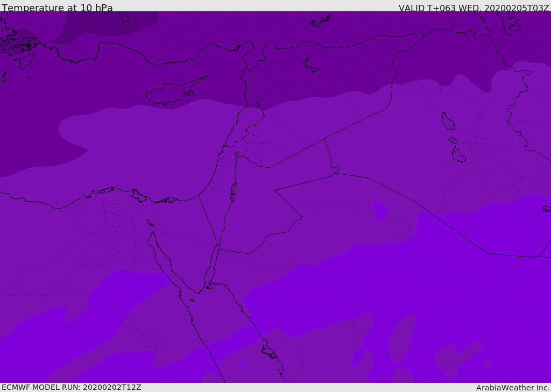Click the Dead Sea outline on the map
This screenshot has width=551, height=392.
pyautogui.click(x=234, y=190)
